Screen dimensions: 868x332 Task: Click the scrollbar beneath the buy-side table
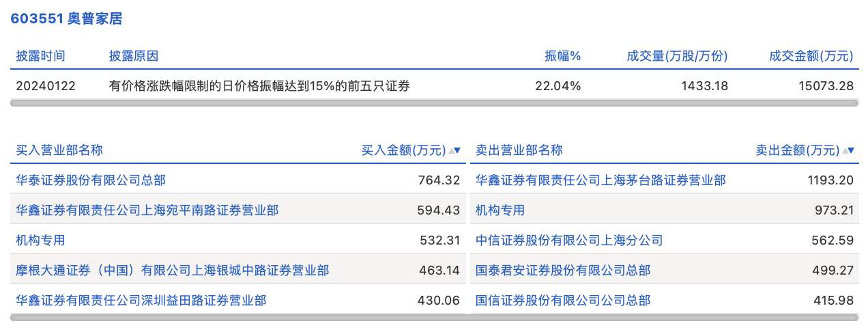[x=238, y=318]
